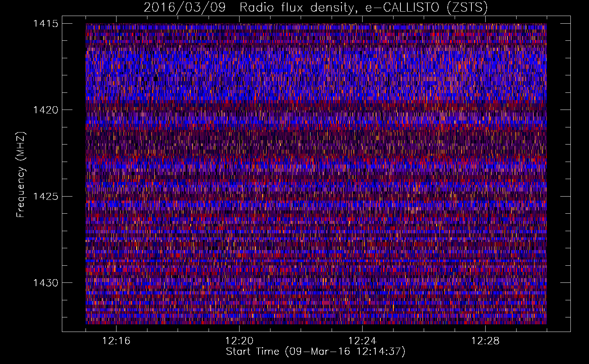The width and height of the screenshot is (589, 364).
Task: Click the 12:16 time tick label
Action: click(116, 341)
